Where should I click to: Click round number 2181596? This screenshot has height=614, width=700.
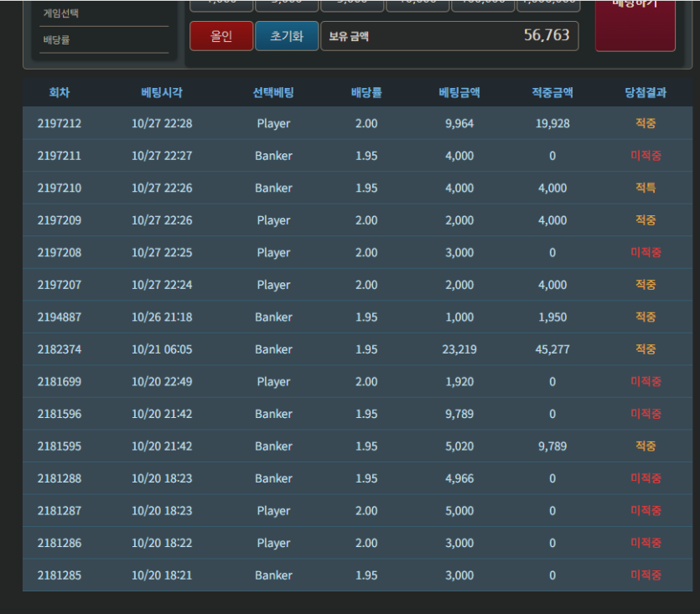(x=60, y=414)
